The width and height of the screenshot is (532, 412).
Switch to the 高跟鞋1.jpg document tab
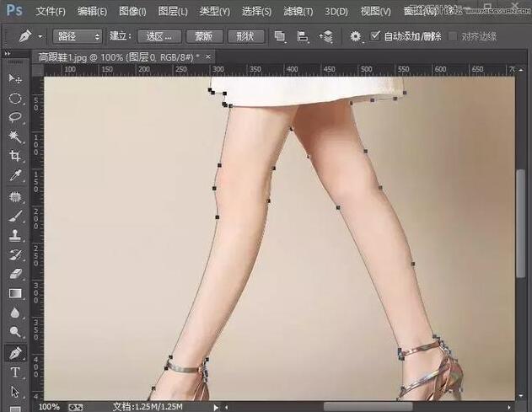119,57
